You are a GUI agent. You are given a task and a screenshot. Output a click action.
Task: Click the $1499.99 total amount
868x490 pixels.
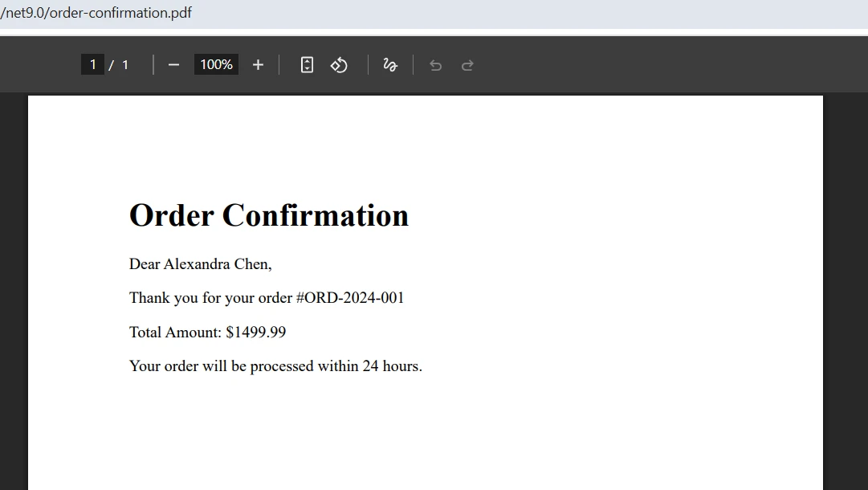[x=255, y=332]
